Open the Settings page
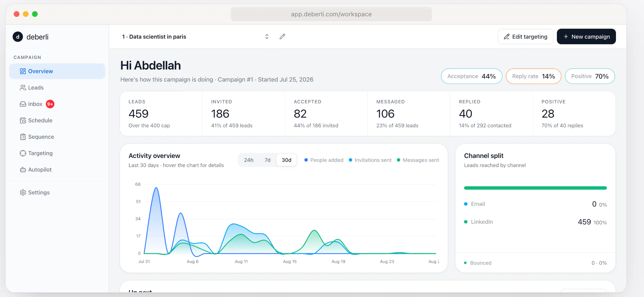644x297 pixels. click(x=57, y=193)
